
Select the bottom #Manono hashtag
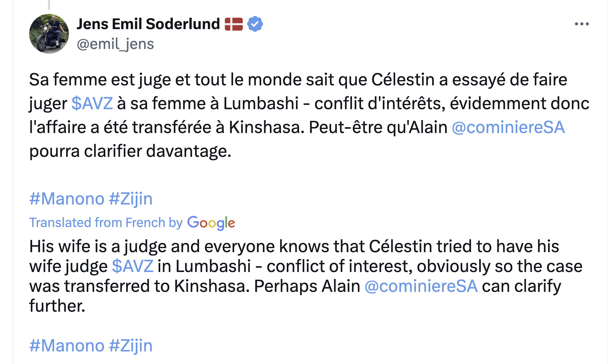[67, 345]
